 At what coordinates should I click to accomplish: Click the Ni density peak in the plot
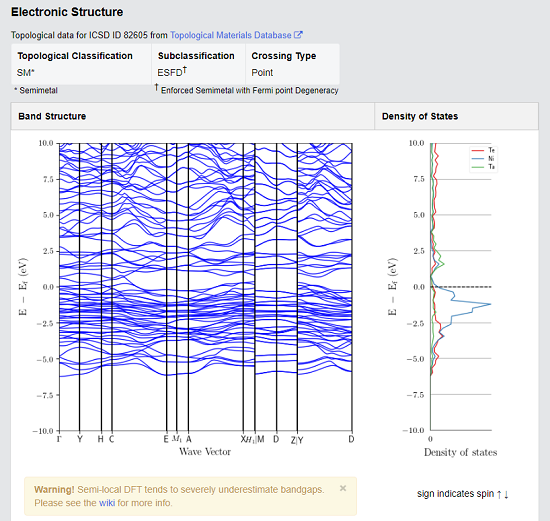tap(489, 304)
